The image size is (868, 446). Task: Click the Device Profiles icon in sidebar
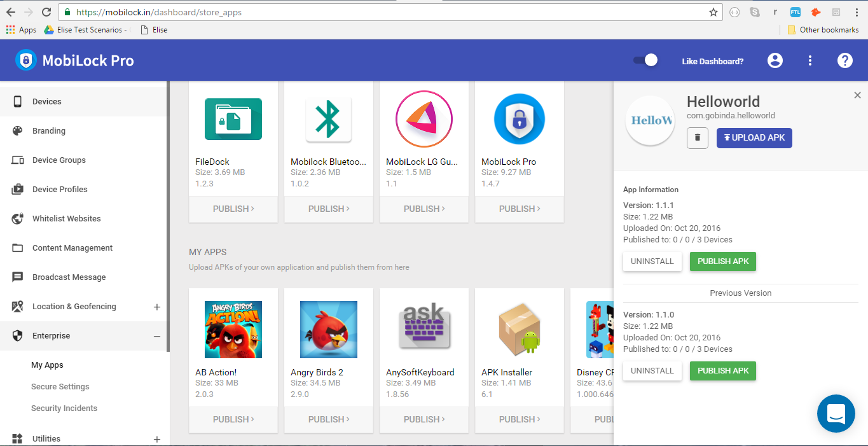pyautogui.click(x=18, y=190)
